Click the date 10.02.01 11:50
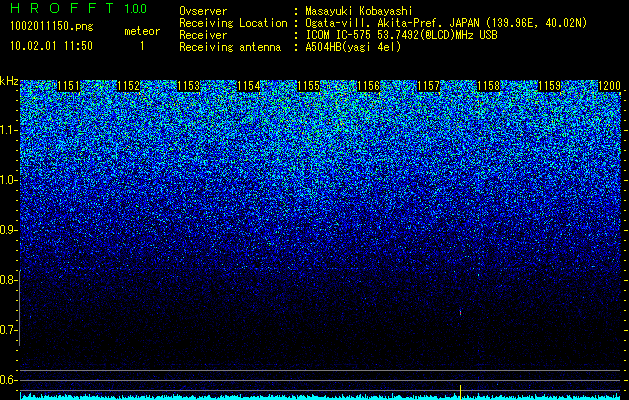Image resolution: width=629 pixels, height=400 pixels. pos(51,46)
